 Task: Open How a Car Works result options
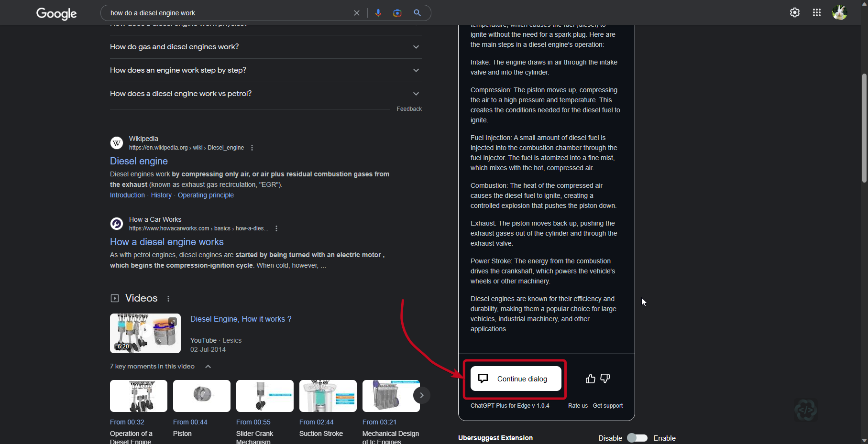click(276, 228)
